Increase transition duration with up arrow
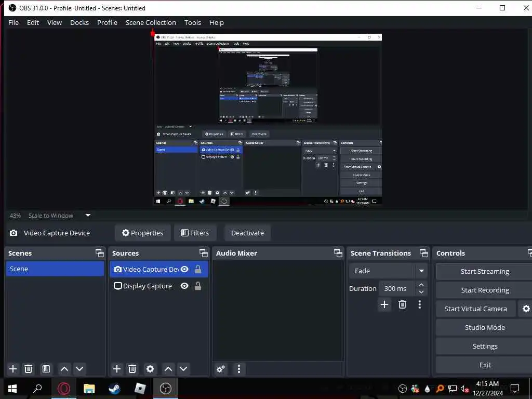 [421, 285]
